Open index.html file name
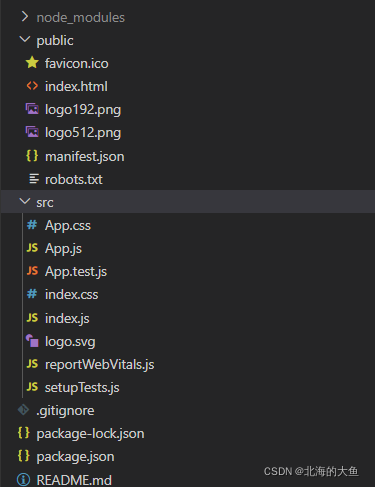The image size is (375, 487). (x=76, y=86)
